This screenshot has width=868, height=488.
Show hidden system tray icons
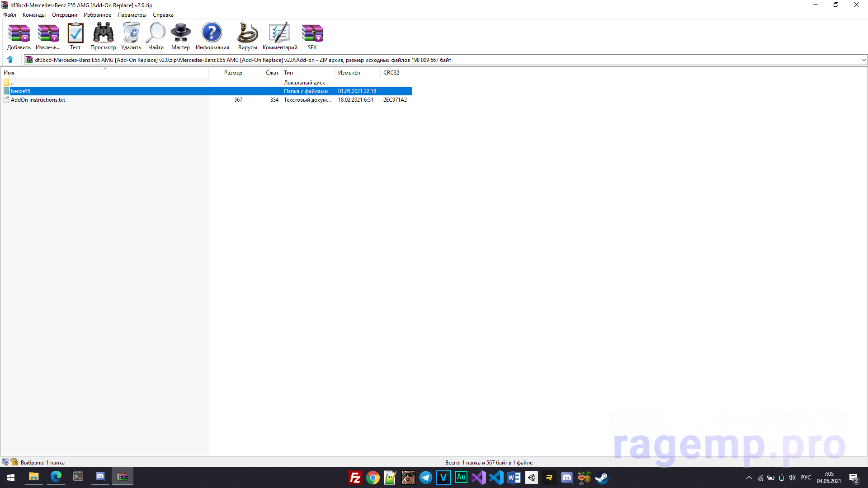tap(749, 478)
